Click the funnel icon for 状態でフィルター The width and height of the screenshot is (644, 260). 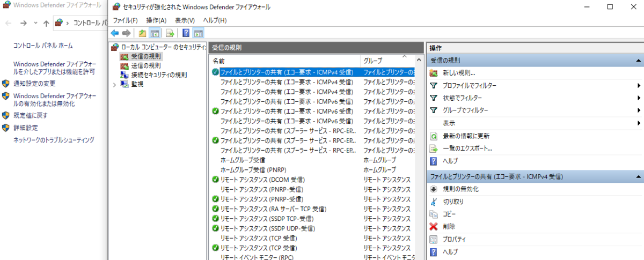tap(434, 98)
